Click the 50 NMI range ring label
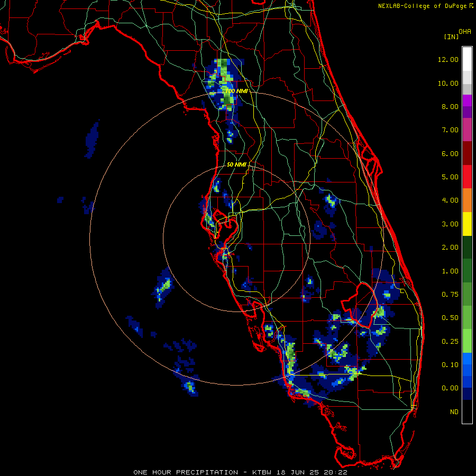The image size is (476, 476). coord(236,164)
